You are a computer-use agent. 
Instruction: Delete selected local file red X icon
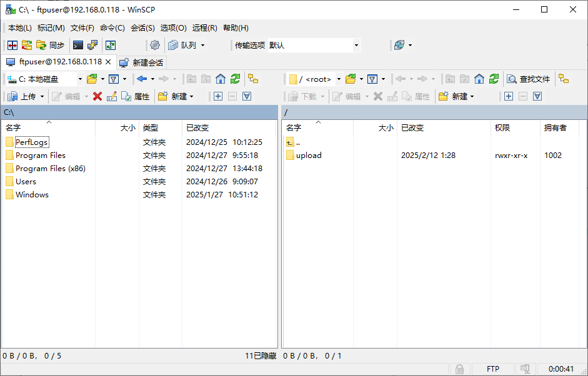[97, 97]
